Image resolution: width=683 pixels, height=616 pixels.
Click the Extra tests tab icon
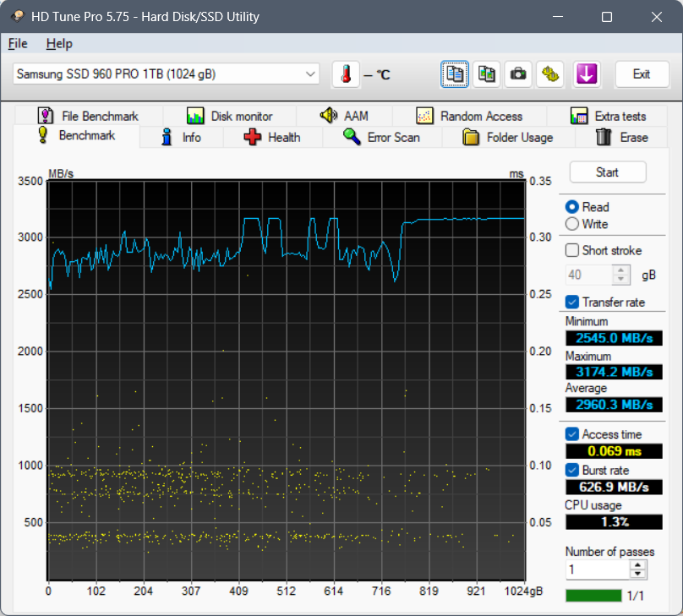click(x=579, y=116)
